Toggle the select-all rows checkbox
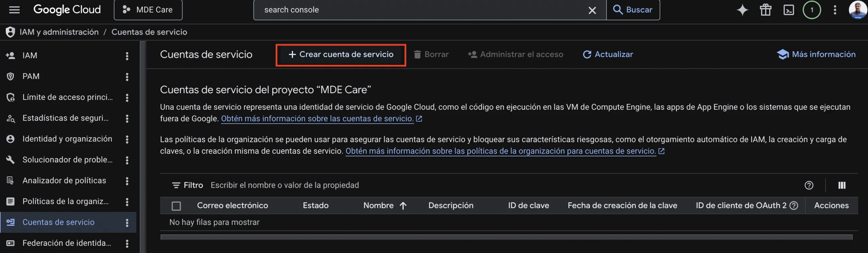 click(176, 206)
